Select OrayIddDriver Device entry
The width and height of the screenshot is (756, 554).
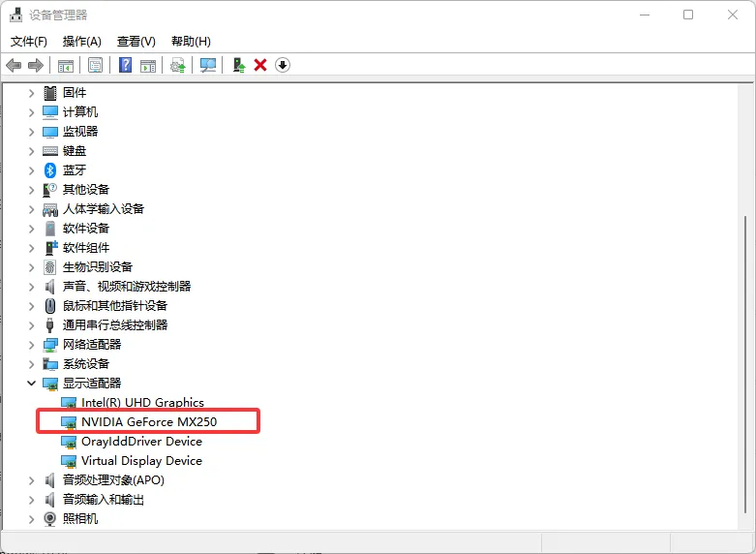pyautogui.click(x=141, y=442)
